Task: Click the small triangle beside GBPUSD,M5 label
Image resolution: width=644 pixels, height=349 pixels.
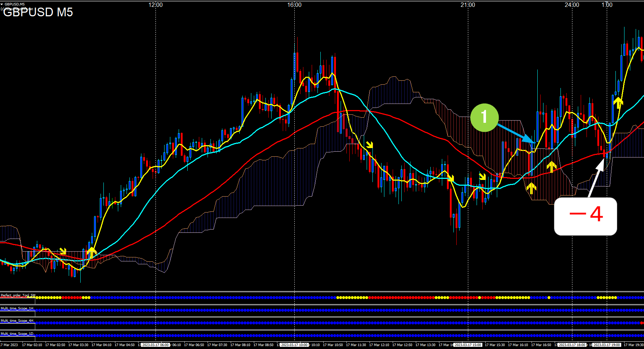Action: coord(2,4)
